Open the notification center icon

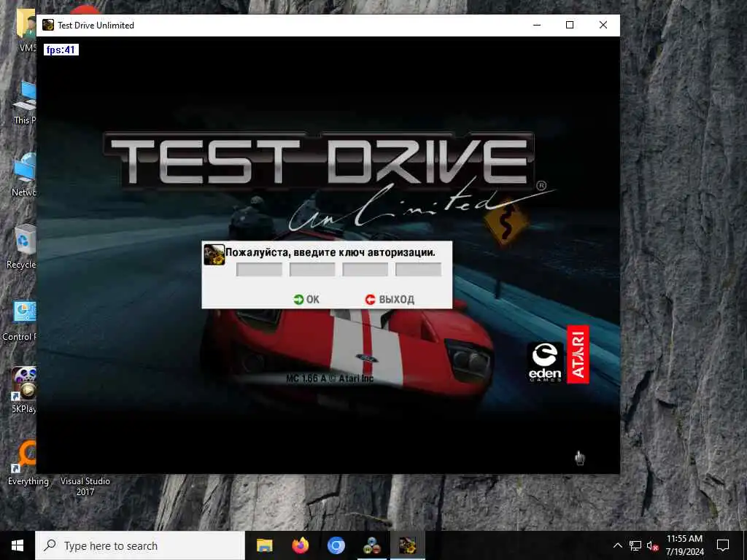point(723,545)
